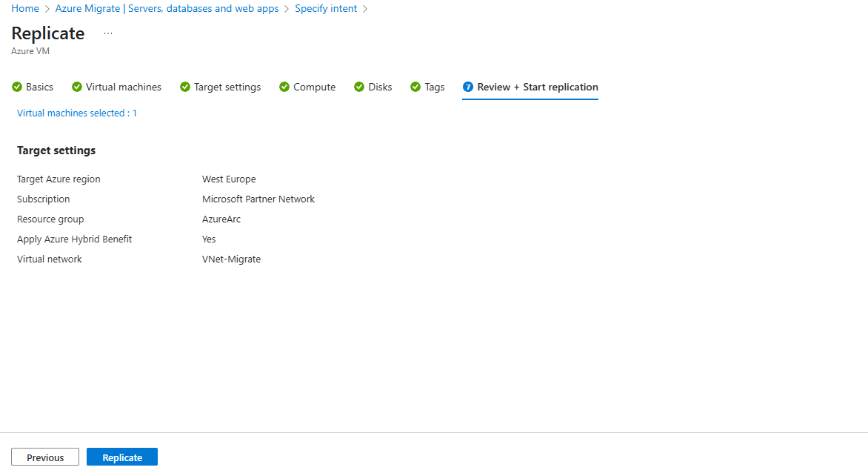Viewport: 868px width, 473px height.
Task: Click the Target Azure region label
Action: (59, 179)
